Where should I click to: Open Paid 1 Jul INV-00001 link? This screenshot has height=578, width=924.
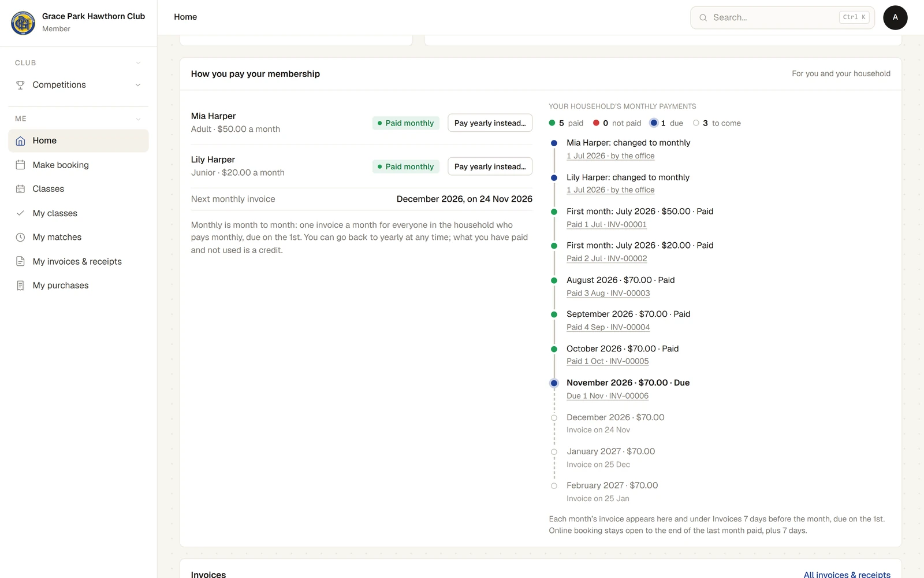point(606,224)
